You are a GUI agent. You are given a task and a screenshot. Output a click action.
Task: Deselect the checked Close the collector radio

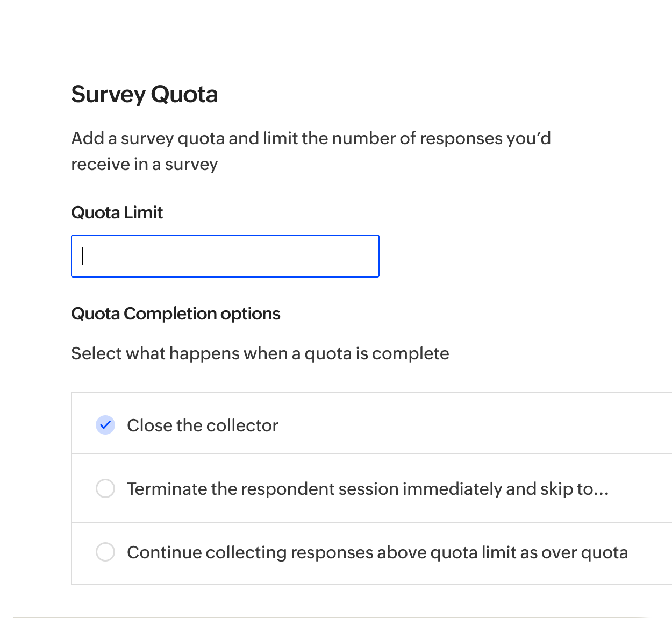point(105,425)
